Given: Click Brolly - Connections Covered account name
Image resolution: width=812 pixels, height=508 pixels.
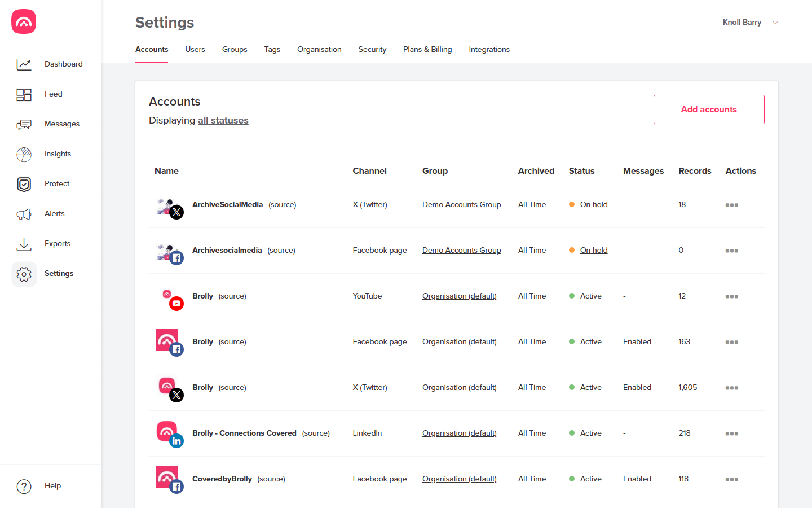Looking at the screenshot, I should [244, 433].
